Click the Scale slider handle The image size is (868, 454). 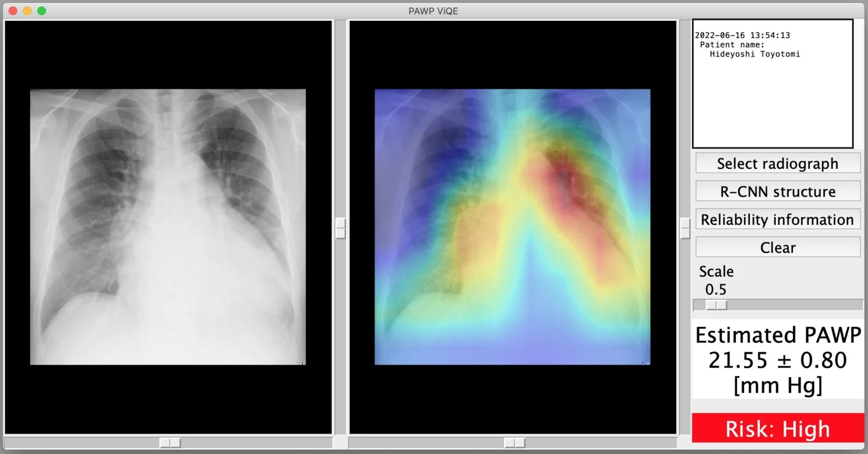pyautogui.click(x=717, y=305)
